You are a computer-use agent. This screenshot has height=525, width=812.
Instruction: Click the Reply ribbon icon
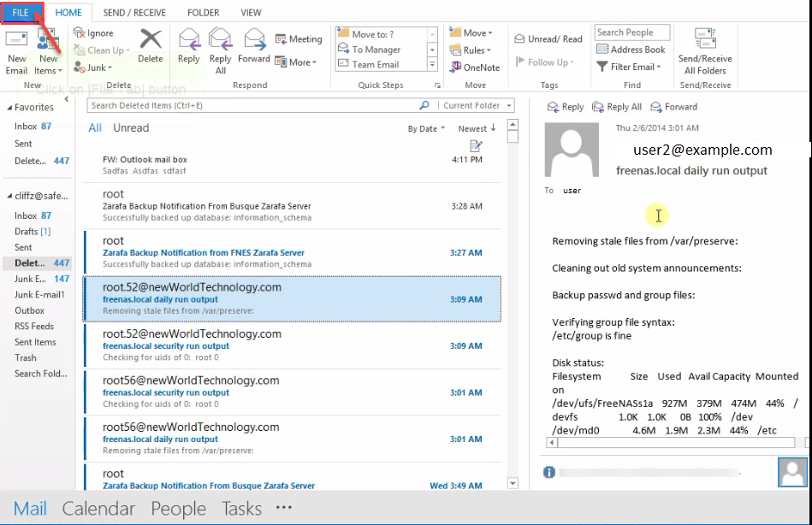pos(188,46)
